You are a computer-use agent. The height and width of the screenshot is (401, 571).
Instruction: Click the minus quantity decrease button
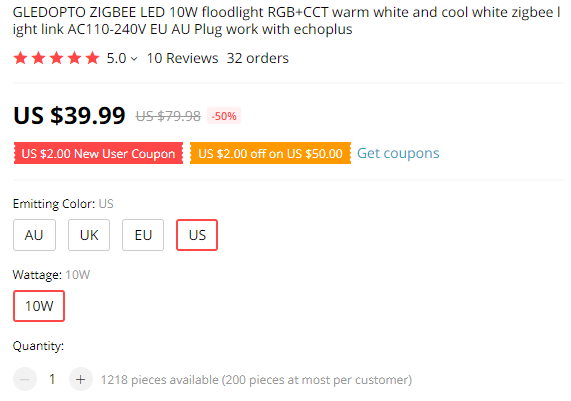click(x=25, y=379)
